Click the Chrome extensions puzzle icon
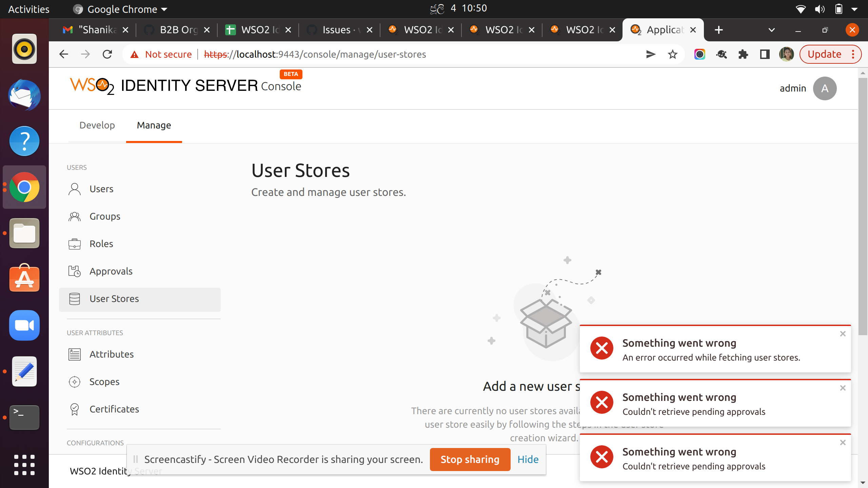Screen dimensions: 868x488 point(743,54)
